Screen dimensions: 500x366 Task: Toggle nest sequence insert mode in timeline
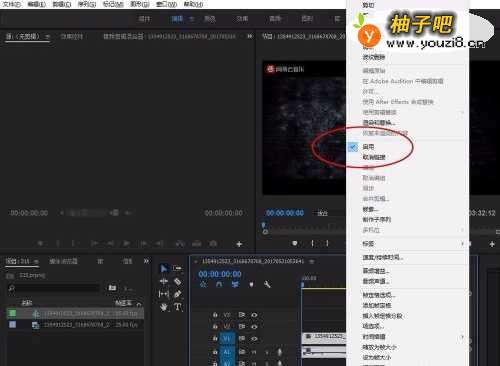(203, 284)
